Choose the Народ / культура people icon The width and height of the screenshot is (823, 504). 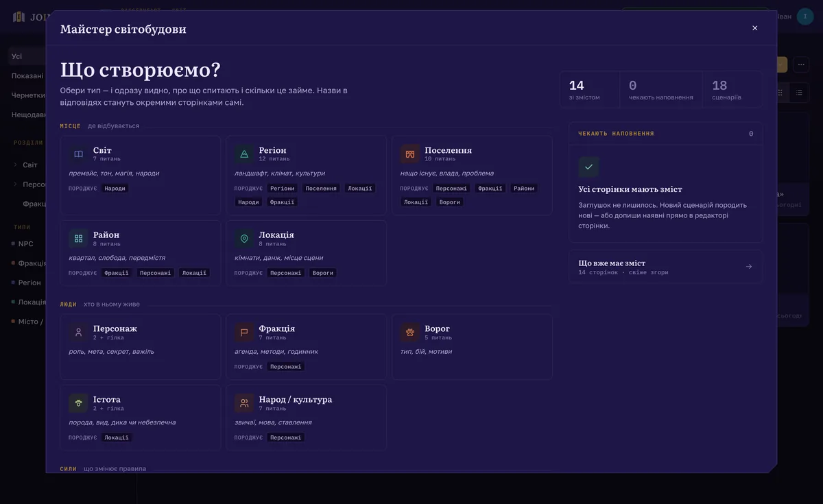(244, 403)
